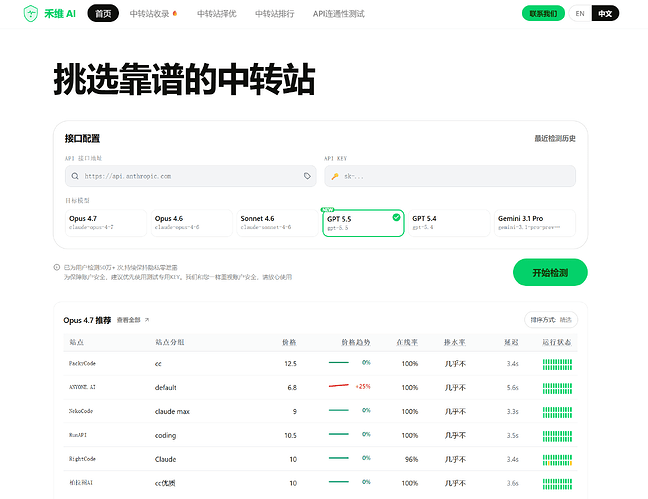Image resolution: width=648 pixels, height=499 pixels.
Task: Click the status bars in the RightCode row
Action: click(x=557, y=460)
